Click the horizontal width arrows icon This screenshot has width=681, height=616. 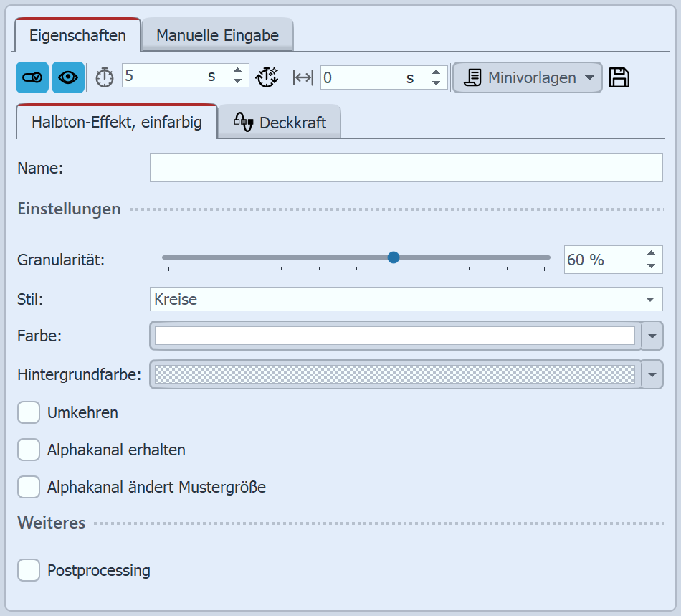point(303,77)
